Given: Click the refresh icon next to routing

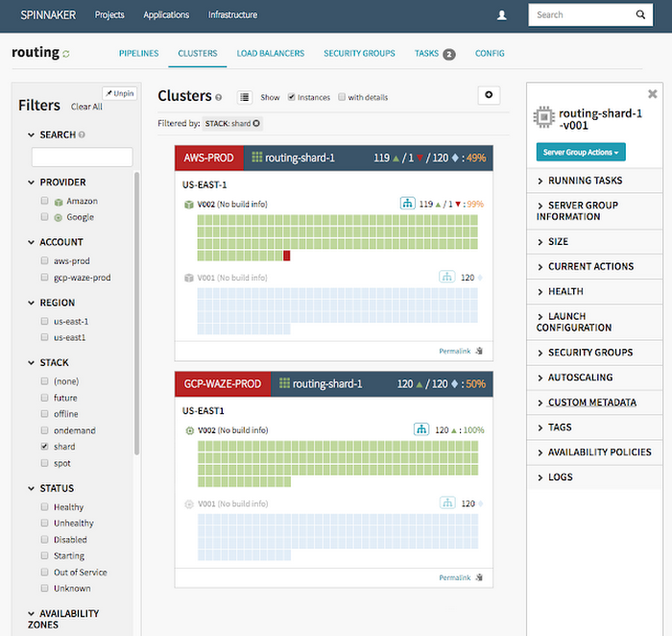Looking at the screenshot, I should [66, 54].
